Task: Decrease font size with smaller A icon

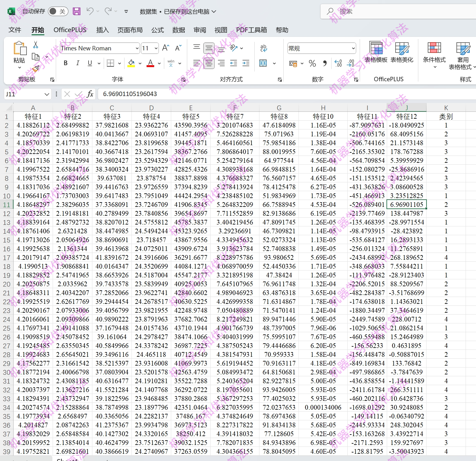Action: pos(178,48)
